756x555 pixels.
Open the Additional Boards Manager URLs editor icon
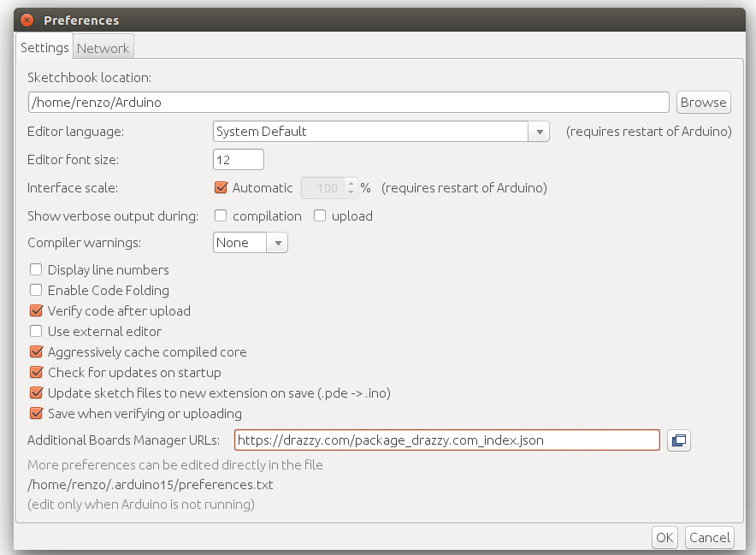click(x=679, y=440)
